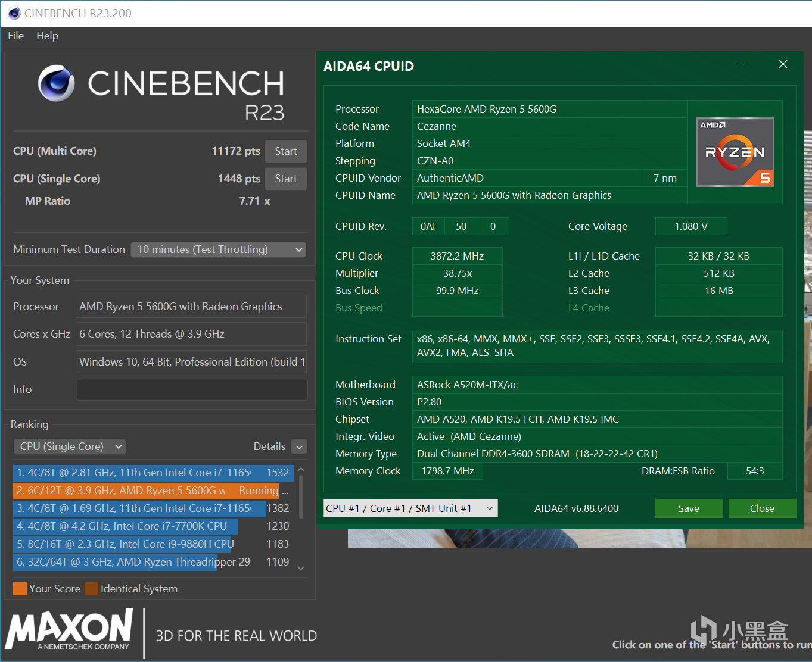Open the CPU (Single Core) ranking dropdown

[70, 446]
